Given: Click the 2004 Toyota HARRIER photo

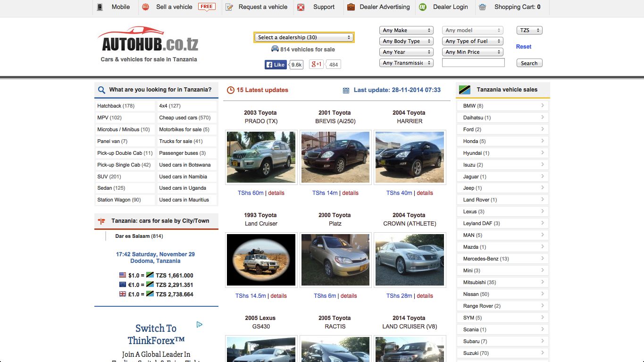Looking at the screenshot, I should coord(410,157).
